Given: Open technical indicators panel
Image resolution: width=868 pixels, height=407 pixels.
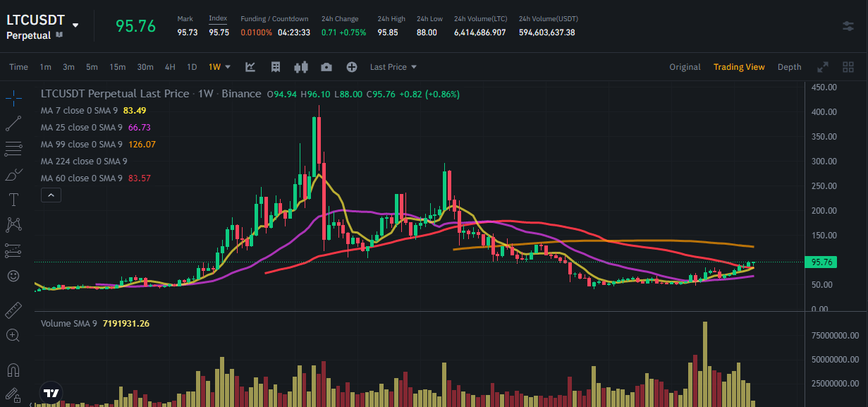Looking at the screenshot, I should click(x=250, y=67).
